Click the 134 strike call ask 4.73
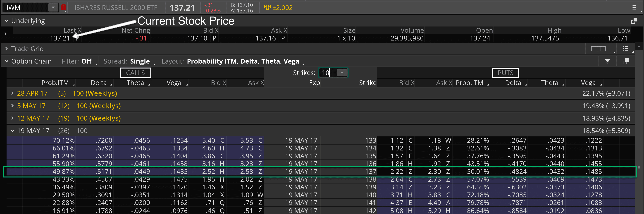This screenshot has height=214, width=644. pyautogui.click(x=246, y=148)
